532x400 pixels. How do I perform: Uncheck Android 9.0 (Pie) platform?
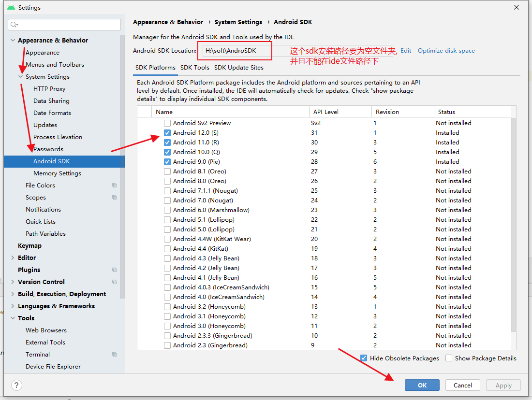(167, 162)
